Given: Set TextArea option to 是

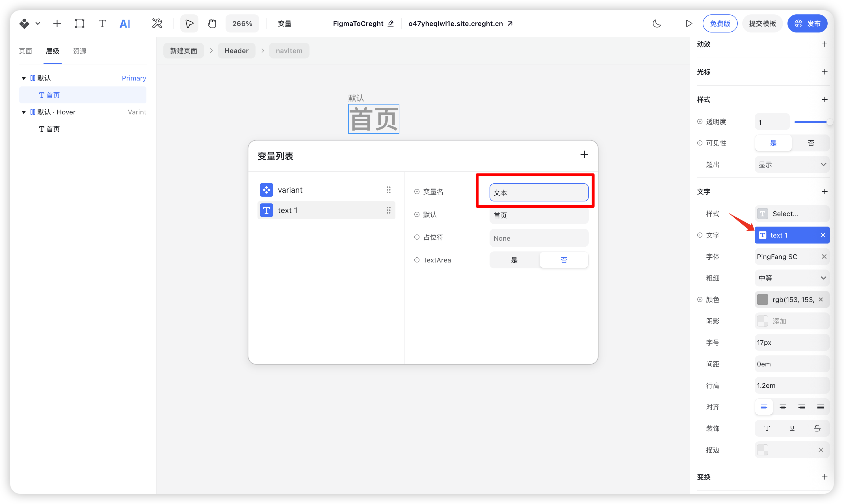Looking at the screenshot, I should [514, 260].
